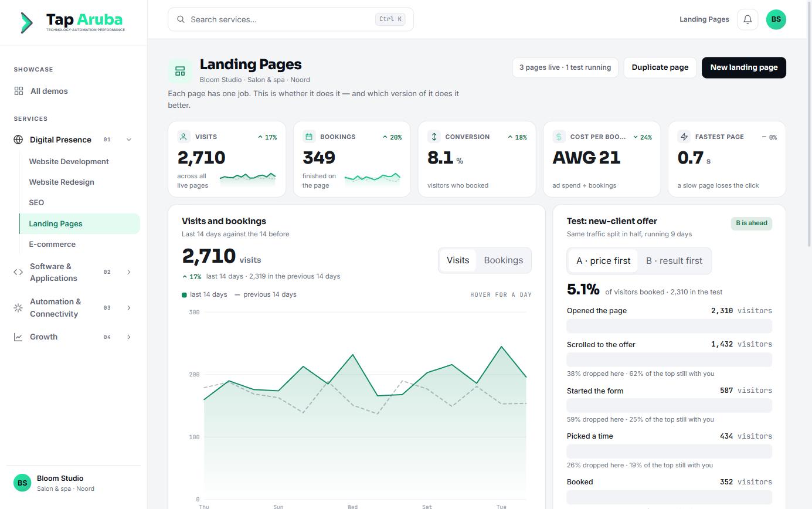Click the 8.1 % conversion value
This screenshot has height=509, width=812.
[446, 158]
